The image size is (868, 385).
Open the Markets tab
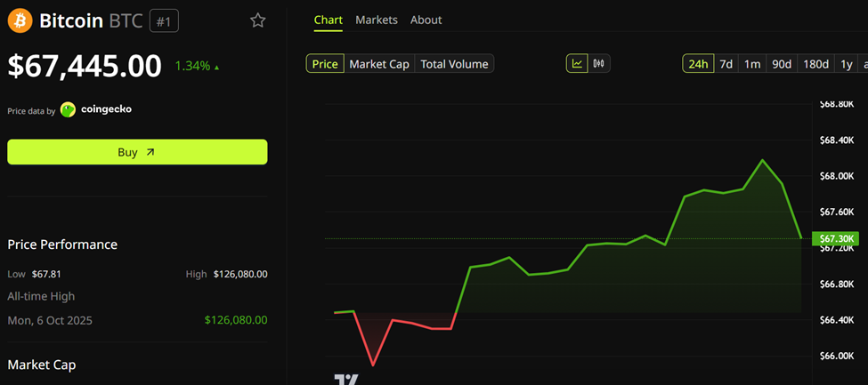point(377,20)
